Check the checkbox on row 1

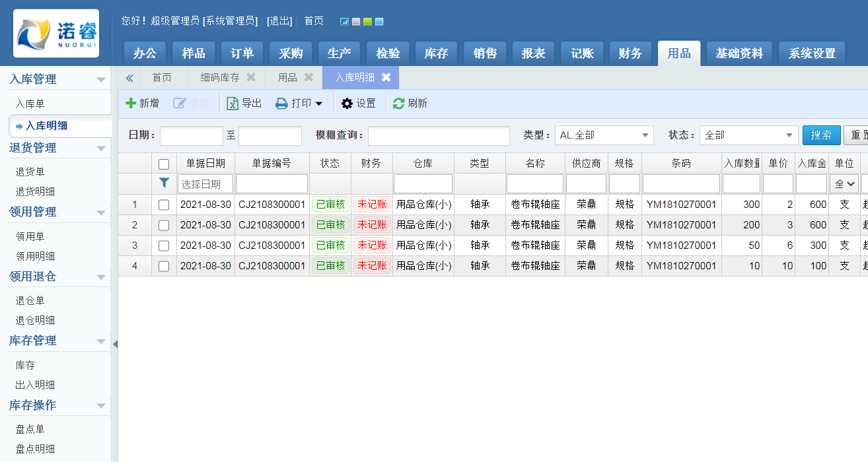tap(164, 205)
